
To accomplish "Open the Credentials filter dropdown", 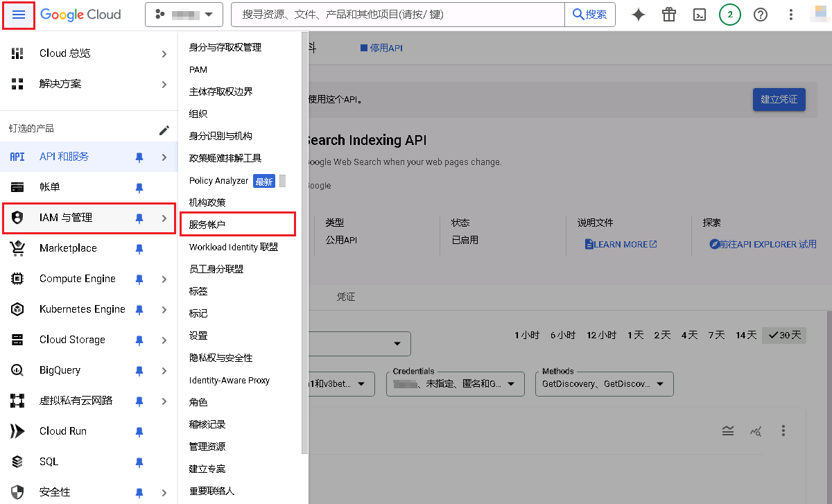I will (x=454, y=384).
